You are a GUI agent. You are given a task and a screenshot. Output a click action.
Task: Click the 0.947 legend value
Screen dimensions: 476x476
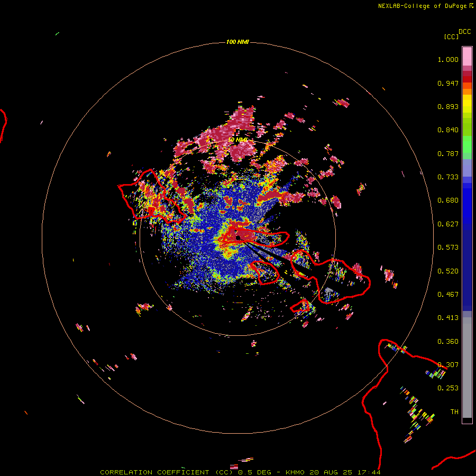[448, 83]
